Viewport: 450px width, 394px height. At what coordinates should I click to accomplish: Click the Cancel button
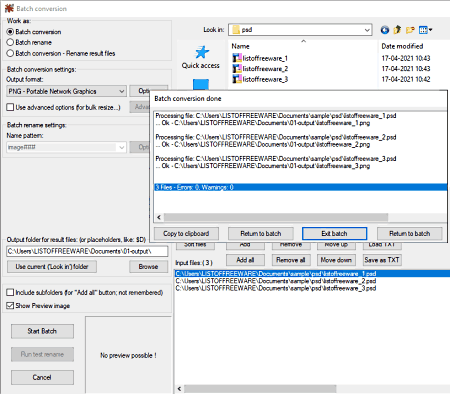coord(42,377)
